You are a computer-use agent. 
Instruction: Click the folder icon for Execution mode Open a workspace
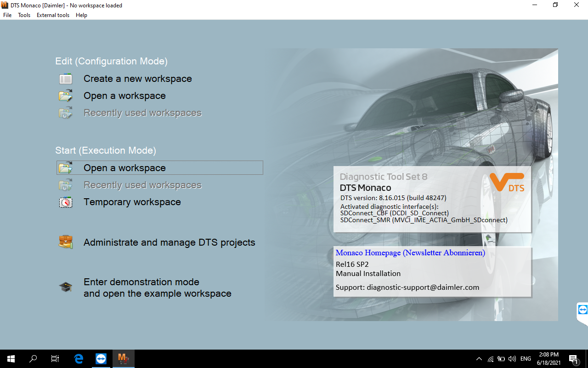click(66, 168)
